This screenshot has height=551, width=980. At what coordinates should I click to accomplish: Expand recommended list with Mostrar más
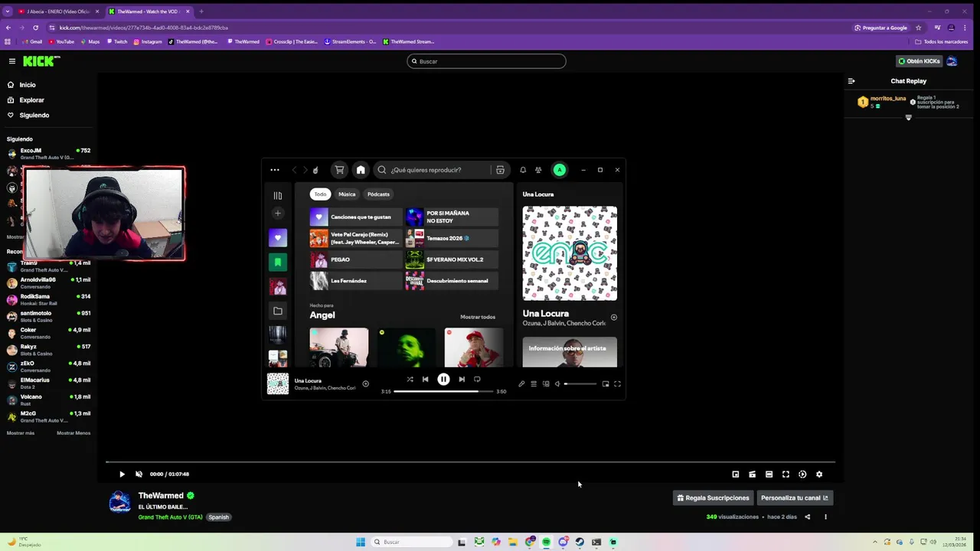click(x=21, y=433)
